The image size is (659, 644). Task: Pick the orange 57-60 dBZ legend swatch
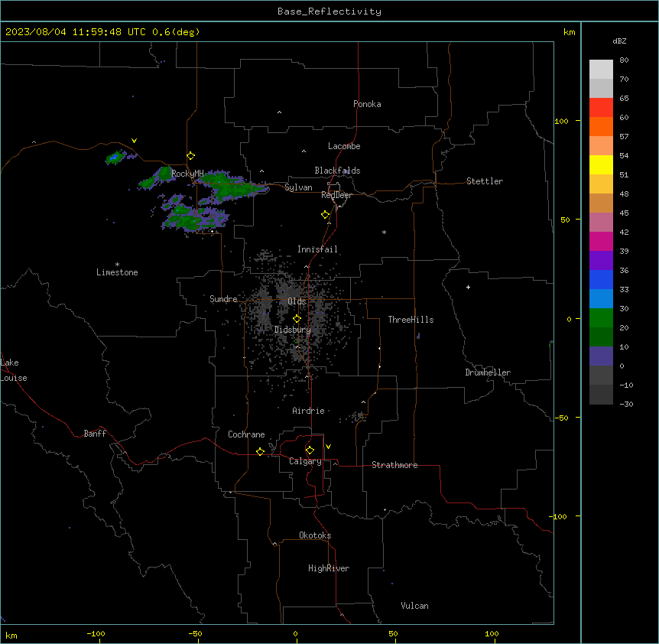pyautogui.click(x=601, y=126)
